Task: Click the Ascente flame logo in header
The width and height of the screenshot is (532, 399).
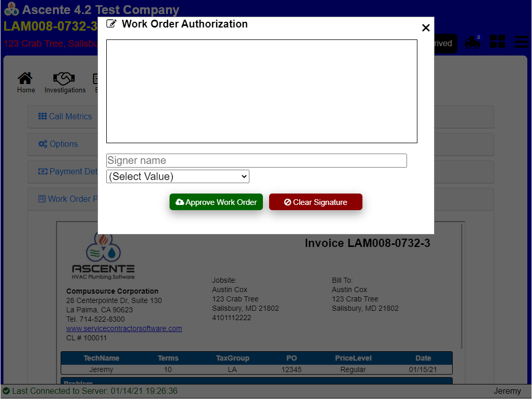Action: (x=11, y=9)
